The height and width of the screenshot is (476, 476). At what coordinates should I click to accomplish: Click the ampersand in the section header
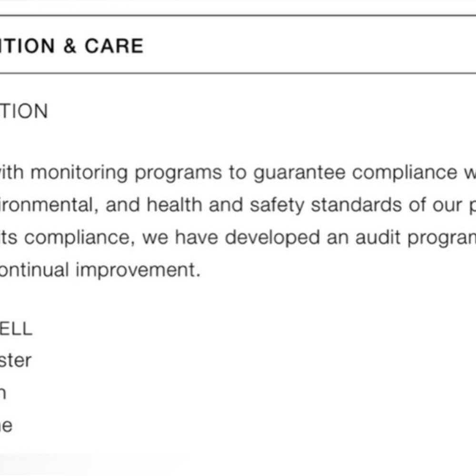pos(69,46)
